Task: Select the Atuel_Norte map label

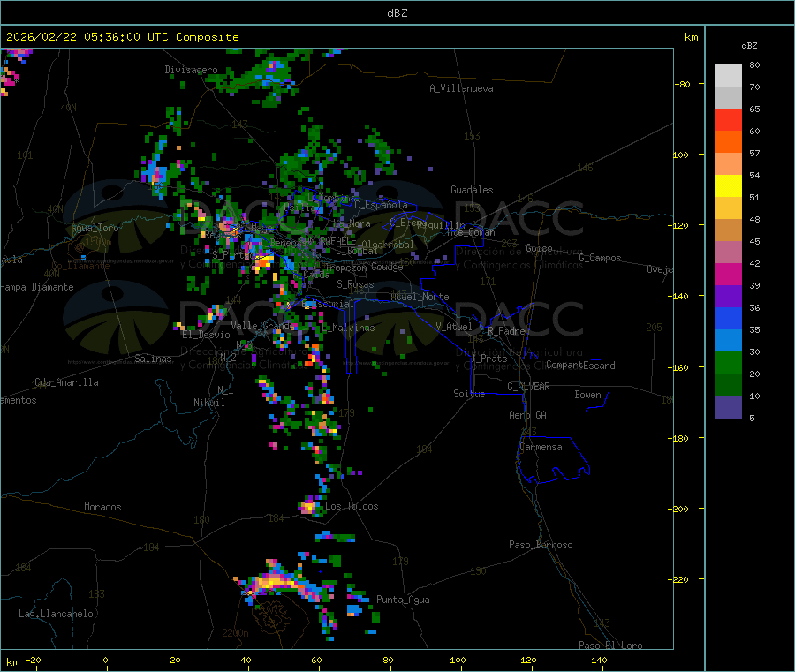Action: coord(420,297)
